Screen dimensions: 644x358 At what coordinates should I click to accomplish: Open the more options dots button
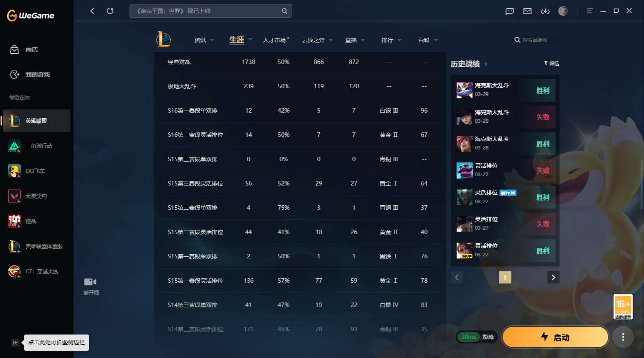pos(623,337)
